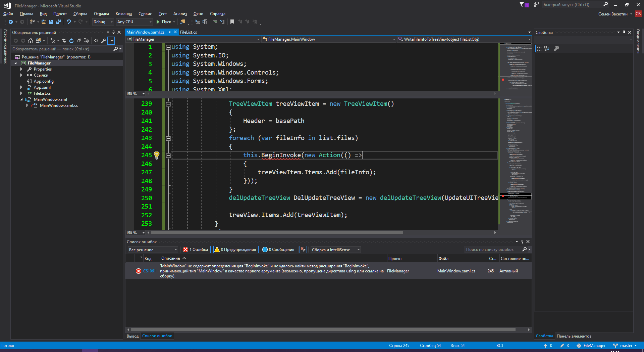
Task: Collapse all nodes in Solution Explorer
Action: (x=79, y=41)
